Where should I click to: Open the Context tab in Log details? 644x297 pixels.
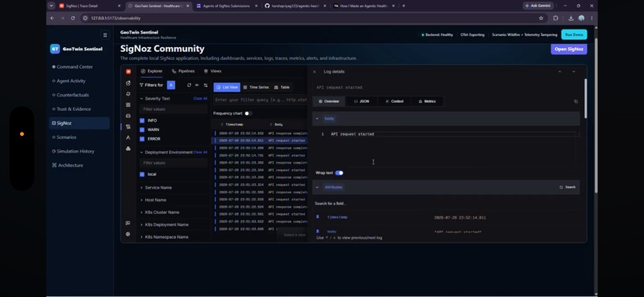click(x=394, y=101)
